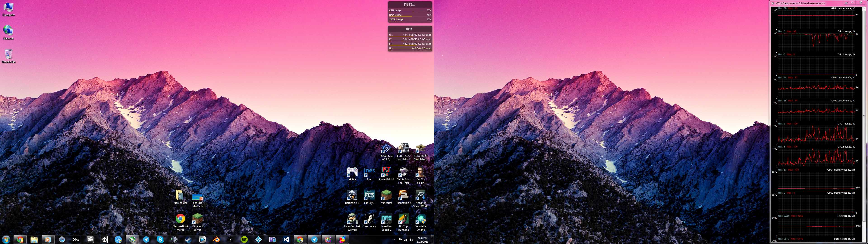The image size is (868, 244).
Task: Start the Insurgency game shortcut
Action: [369, 221]
